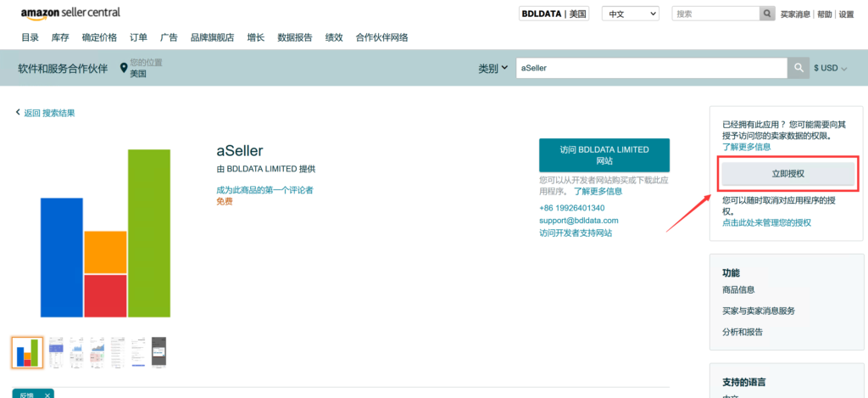Image resolution: width=868 pixels, height=398 pixels.
Task: Select the thumbnail with the purple banner
Action: pyautogui.click(x=55, y=352)
